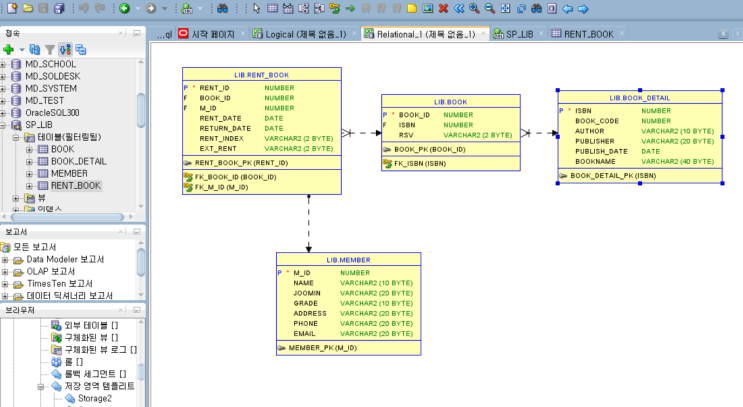Screen dimensions: 743x407
Task: Click the Zoom Out magnifier
Action: [490, 8]
